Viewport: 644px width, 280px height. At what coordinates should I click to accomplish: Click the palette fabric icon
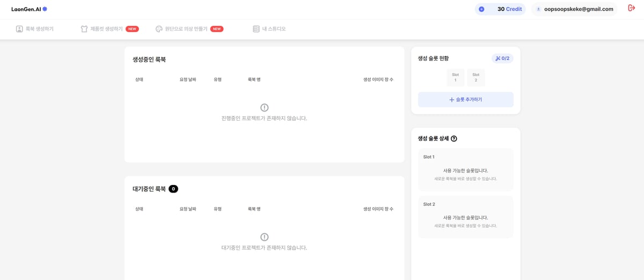pos(159,29)
